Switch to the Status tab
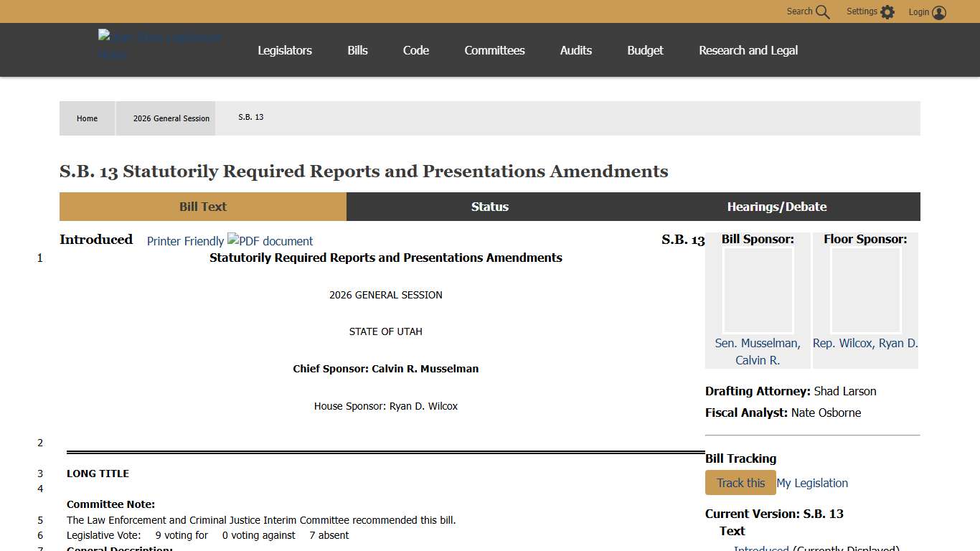Viewport: 980px width, 551px height. click(490, 207)
